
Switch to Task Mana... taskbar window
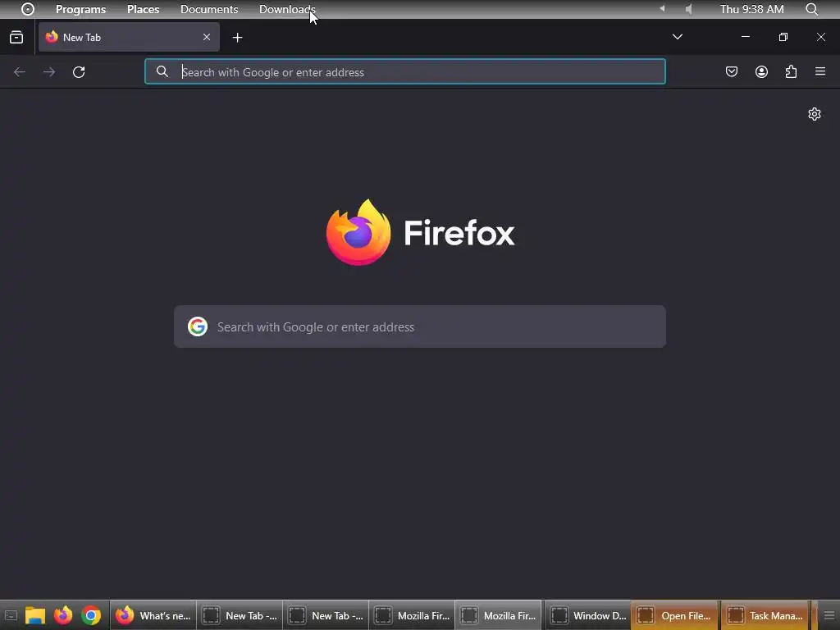click(765, 615)
